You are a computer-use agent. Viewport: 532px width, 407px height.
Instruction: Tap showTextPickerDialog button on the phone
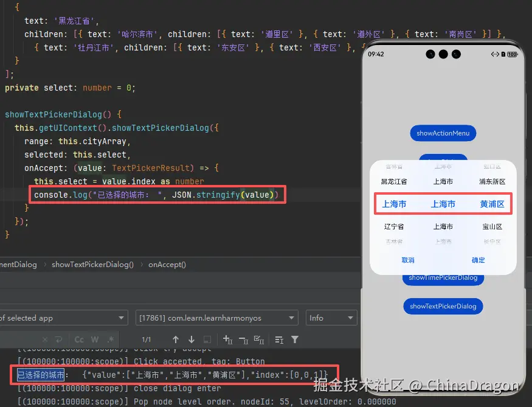(443, 306)
